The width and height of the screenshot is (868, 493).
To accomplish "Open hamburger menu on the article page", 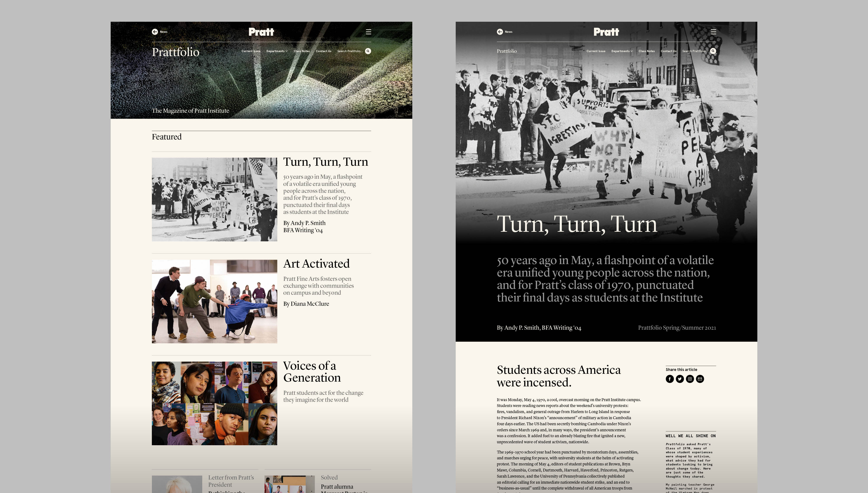I will point(713,32).
